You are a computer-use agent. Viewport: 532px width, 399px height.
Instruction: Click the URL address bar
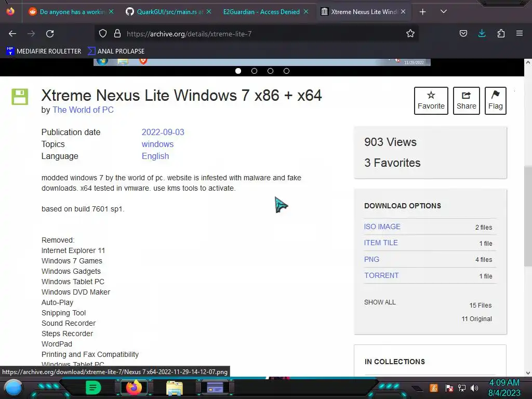pyautogui.click(x=258, y=34)
